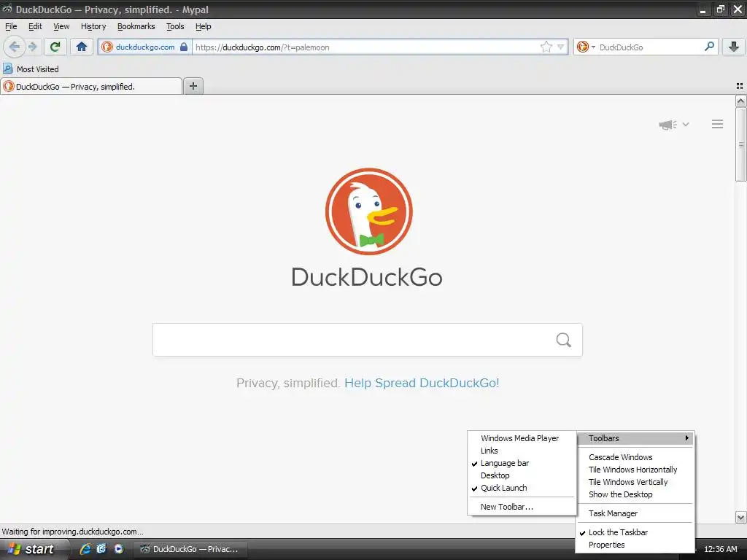Open the View menu
Image resolution: width=747 pixels, height=560 pixels.
click(x=61, y=26)
